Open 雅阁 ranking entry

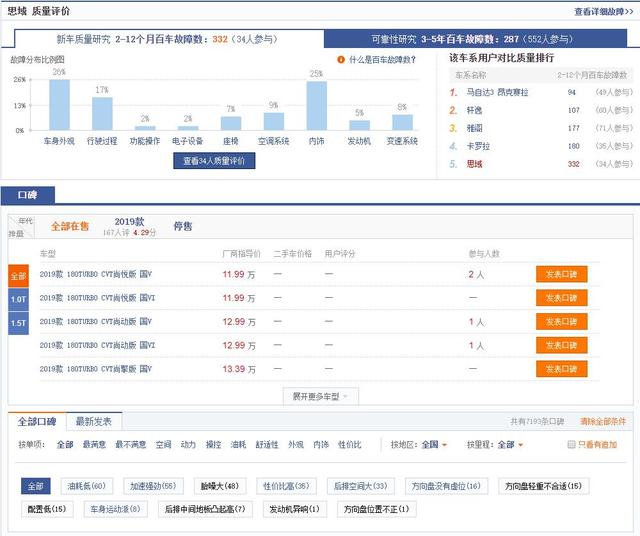[474, 128]
